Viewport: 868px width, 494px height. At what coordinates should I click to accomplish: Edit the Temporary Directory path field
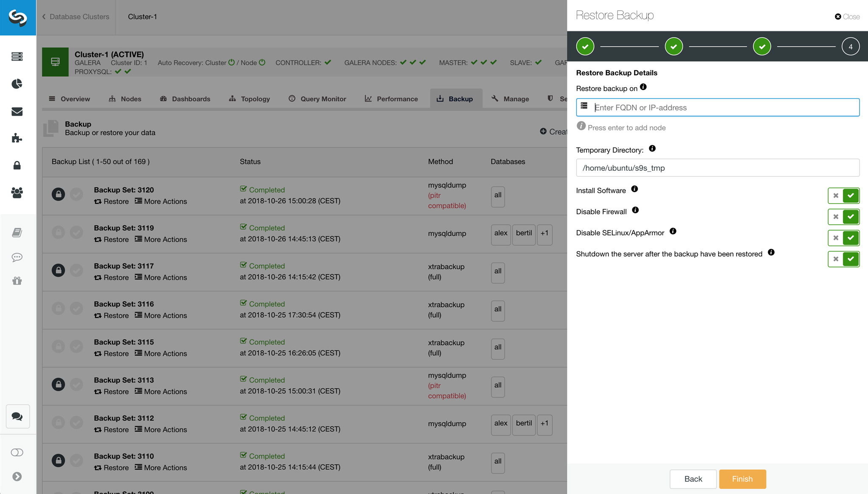[718, 168]
